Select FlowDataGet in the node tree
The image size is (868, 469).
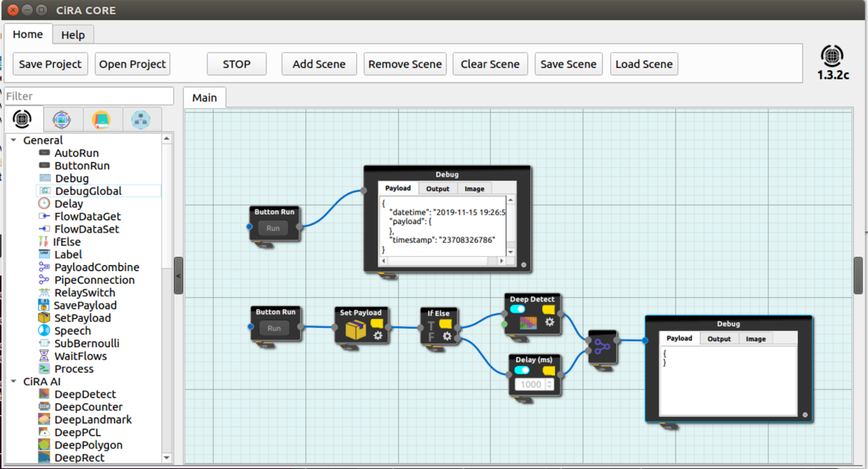[x=87, y=216]
